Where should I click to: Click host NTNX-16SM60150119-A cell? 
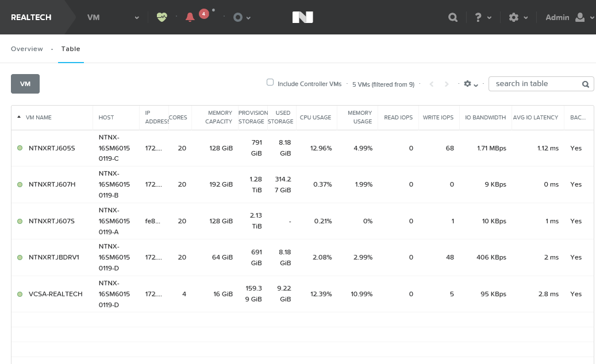coord(114,221)
